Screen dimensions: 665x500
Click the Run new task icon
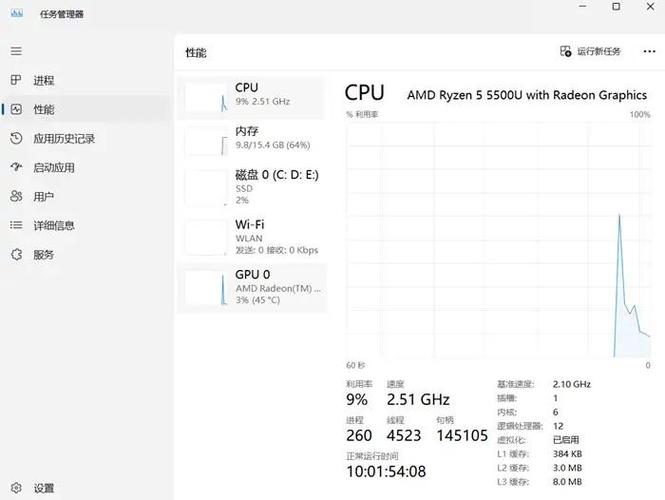[x=565, y=51]
